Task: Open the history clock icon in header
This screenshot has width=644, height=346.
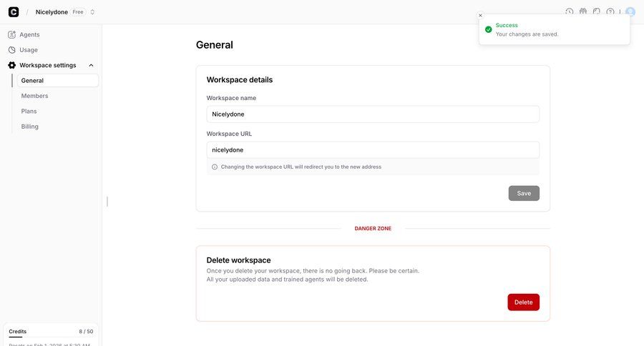Action: 570,11
